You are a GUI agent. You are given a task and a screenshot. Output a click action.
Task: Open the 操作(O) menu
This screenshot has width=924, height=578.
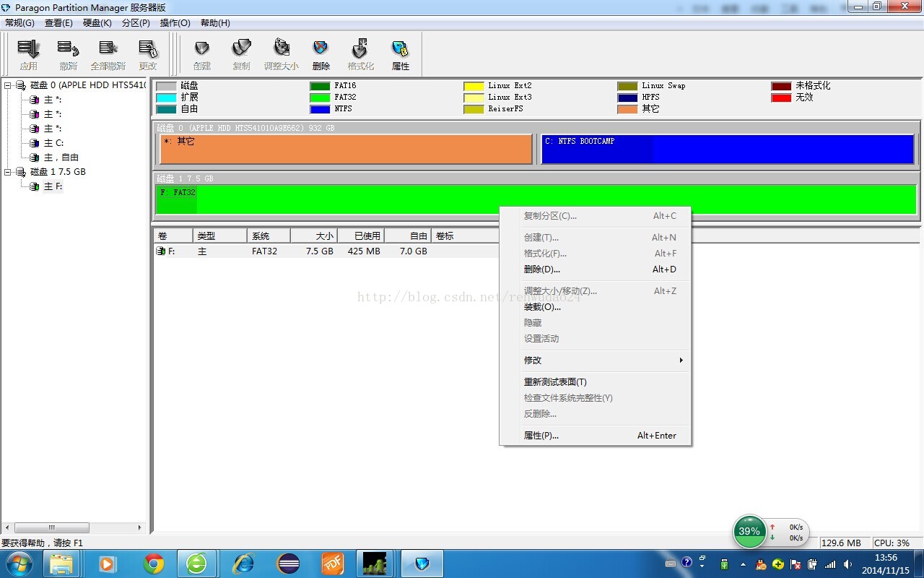175,23
